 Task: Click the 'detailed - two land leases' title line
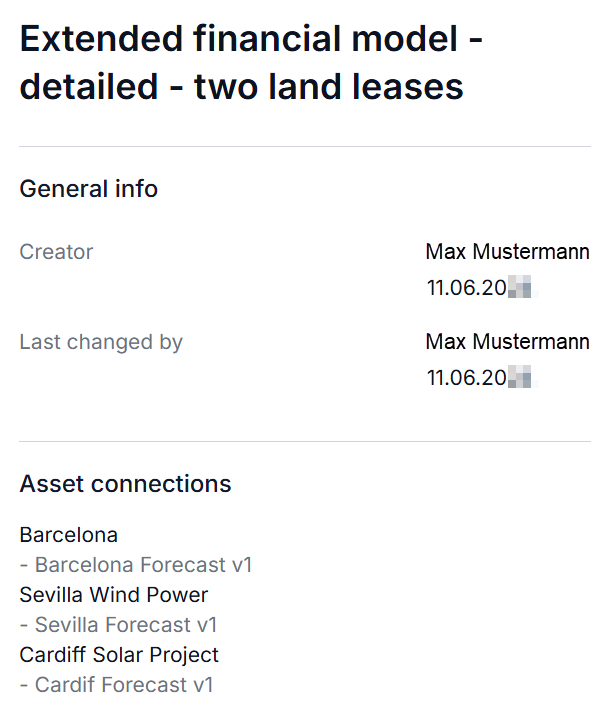coord(241,87)
